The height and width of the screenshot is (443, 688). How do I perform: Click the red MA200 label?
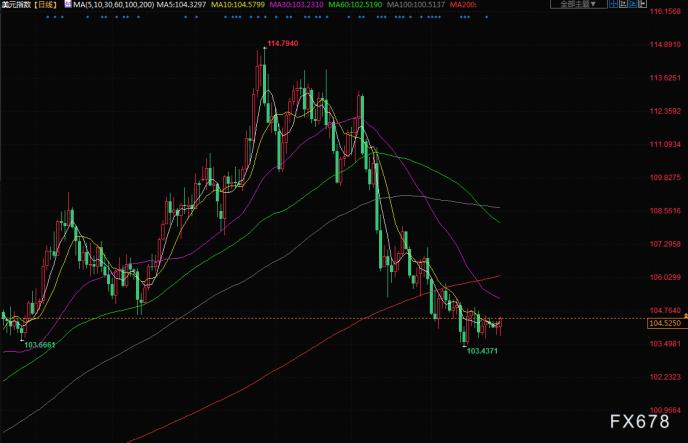tap(463, 5)
